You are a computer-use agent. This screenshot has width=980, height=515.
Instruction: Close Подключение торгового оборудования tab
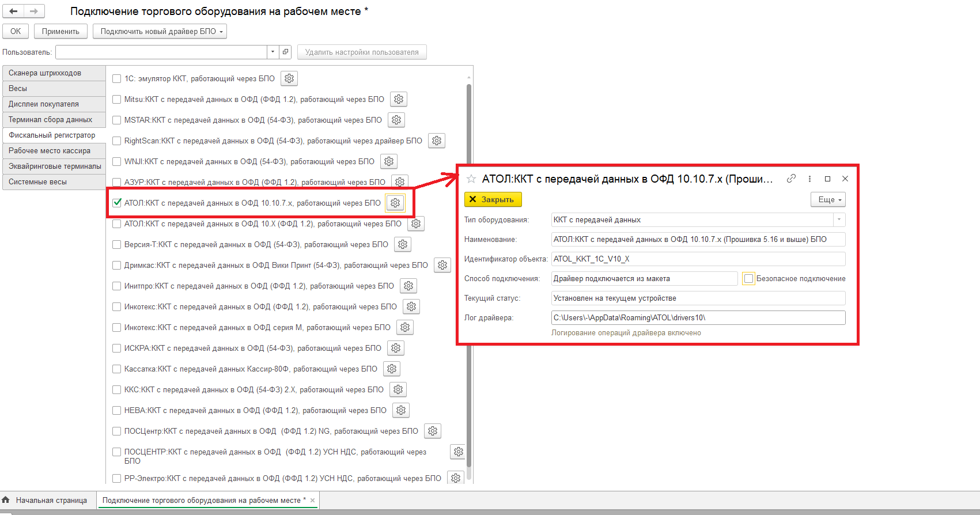[x=313, y=500]
